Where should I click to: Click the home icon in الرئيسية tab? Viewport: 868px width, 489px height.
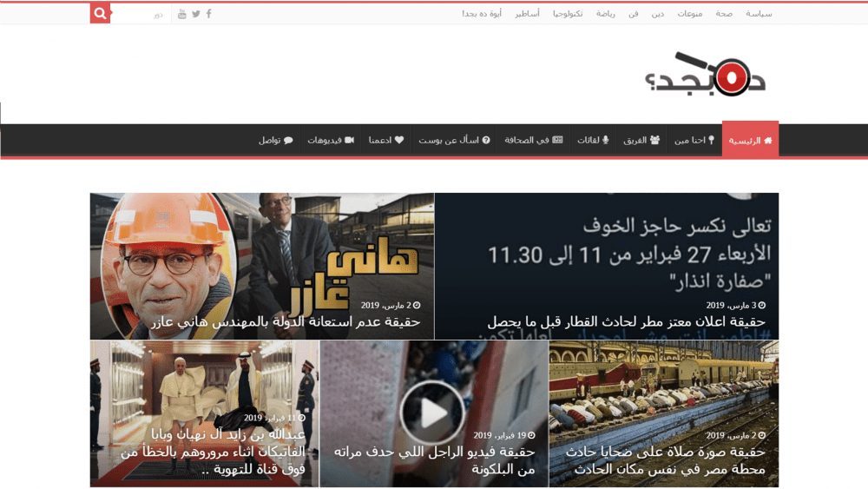[x=768, y=141]
